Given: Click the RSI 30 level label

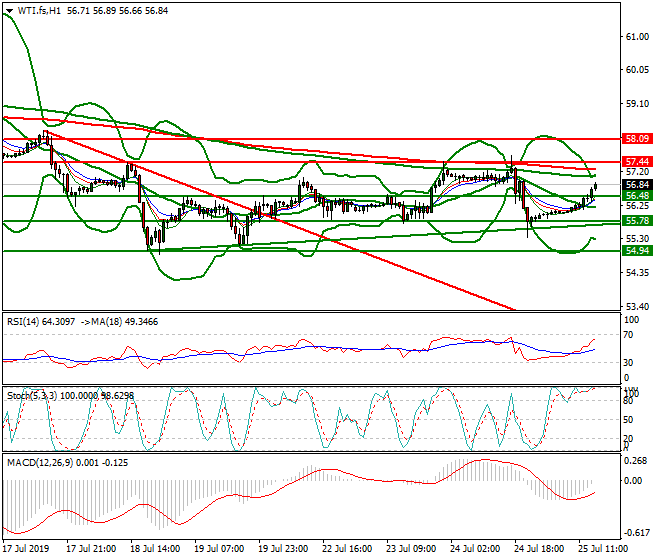Looking at the screenshot, I should click(628, 363).
